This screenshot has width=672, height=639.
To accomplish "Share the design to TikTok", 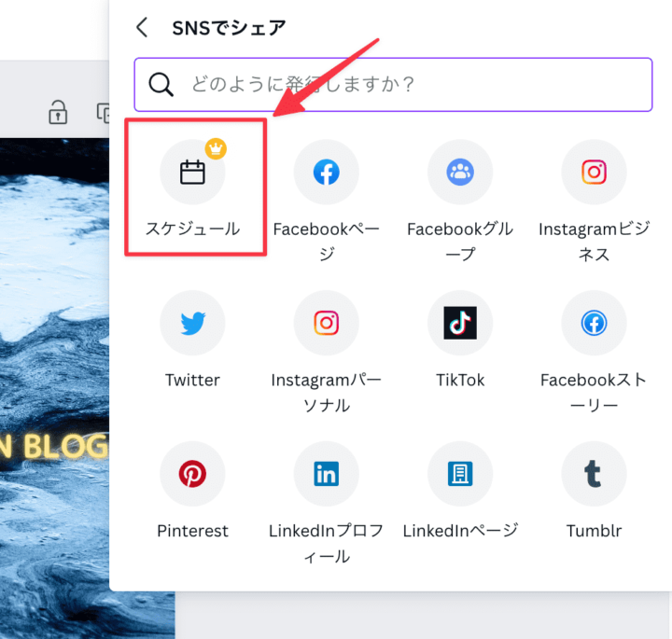I will (460, 323).
